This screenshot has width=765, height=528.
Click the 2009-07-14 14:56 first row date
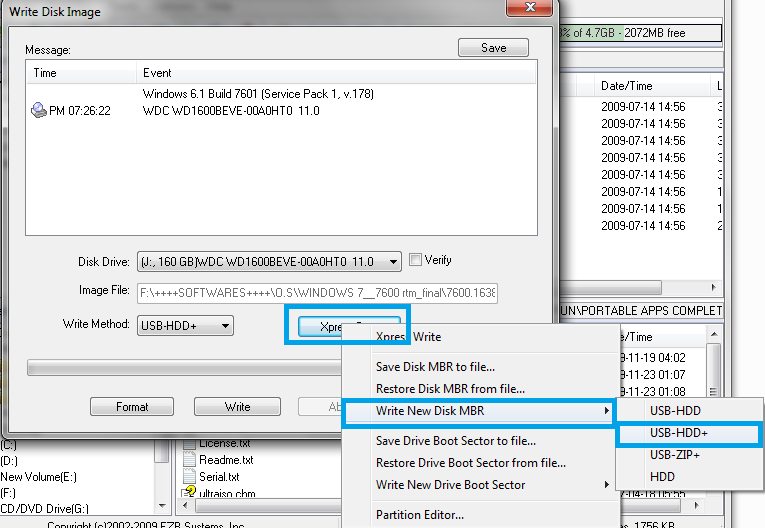643,106
